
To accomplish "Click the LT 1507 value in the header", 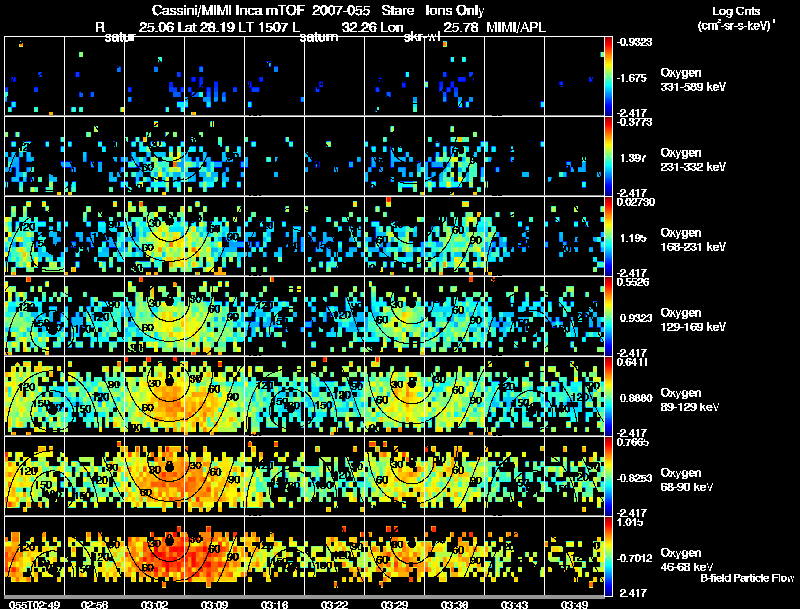I will point(264,27).
